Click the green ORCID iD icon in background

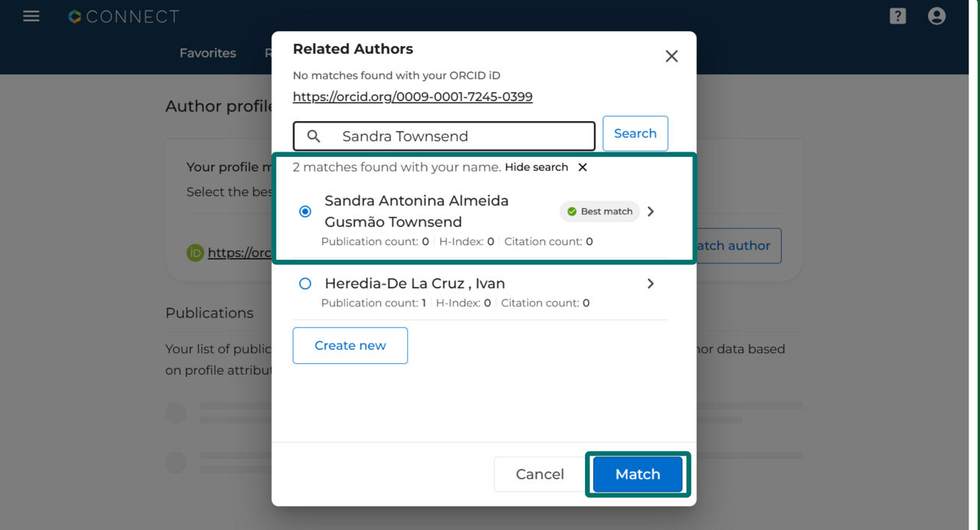click(195, 253)
